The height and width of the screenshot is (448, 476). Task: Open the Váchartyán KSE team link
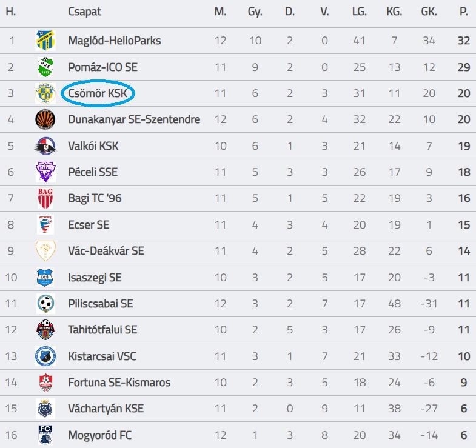coord(106,409)
